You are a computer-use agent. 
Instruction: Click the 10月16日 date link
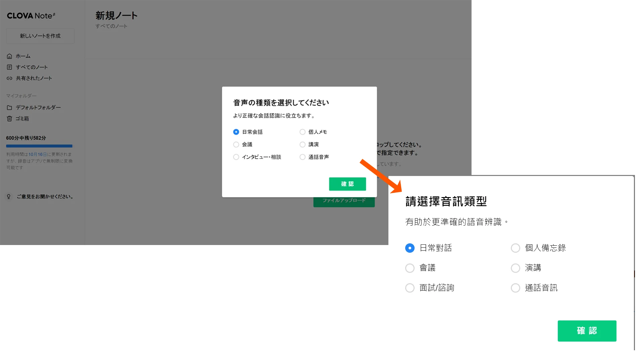(x=38, y=155)
